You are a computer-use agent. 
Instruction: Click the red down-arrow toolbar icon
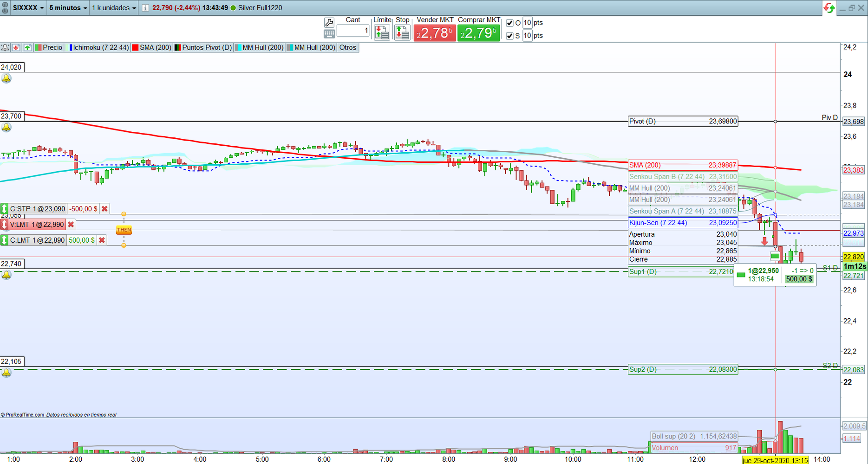click(x=16, y=47)
